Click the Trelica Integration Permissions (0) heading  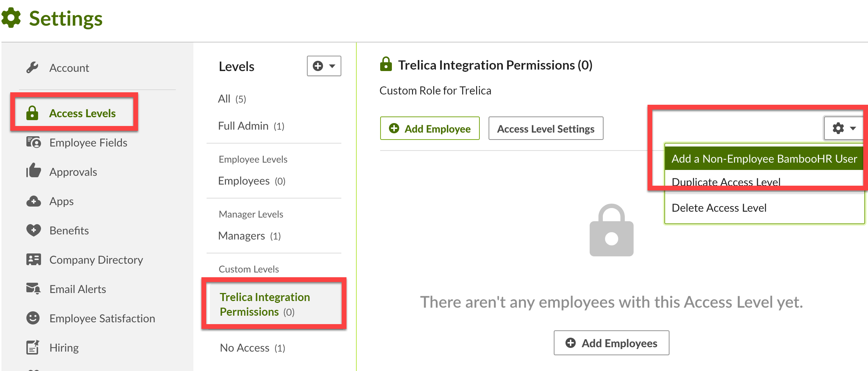click(x=495, y=65)
